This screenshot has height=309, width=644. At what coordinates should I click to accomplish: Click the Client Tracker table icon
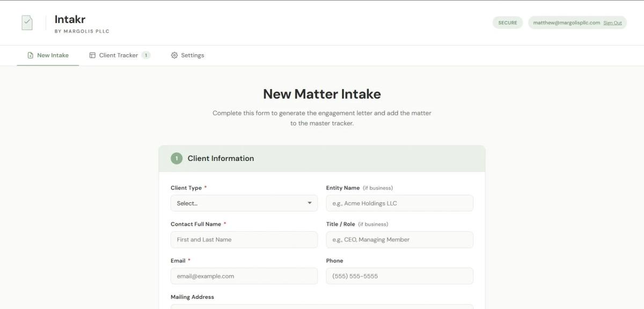pyautogui.click(x=92, y=55)
